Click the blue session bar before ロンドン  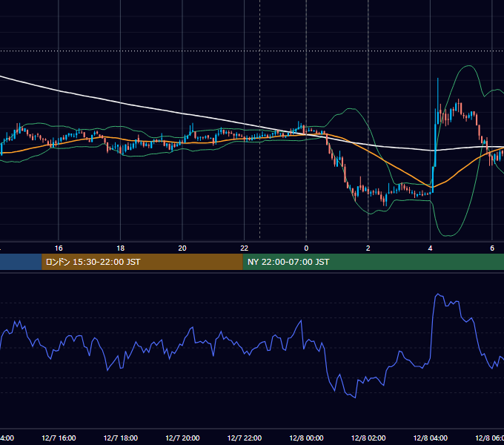pyautogui.click(x=21, y=262)
